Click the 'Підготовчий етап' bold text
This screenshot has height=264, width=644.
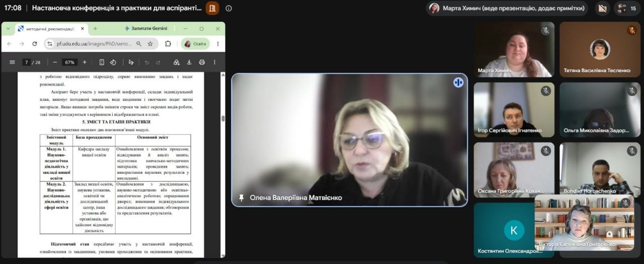71,244
